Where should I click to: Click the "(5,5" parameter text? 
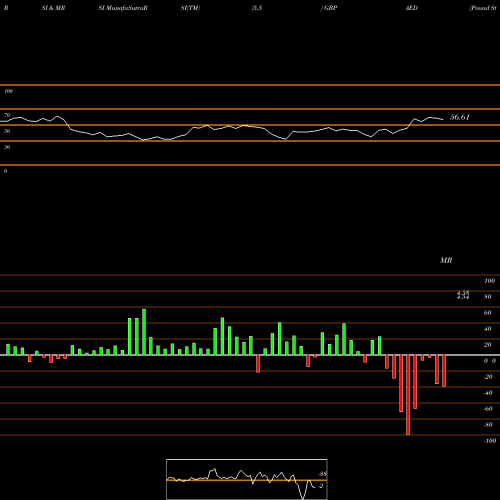pyautogui.click(x=257, y=8)
